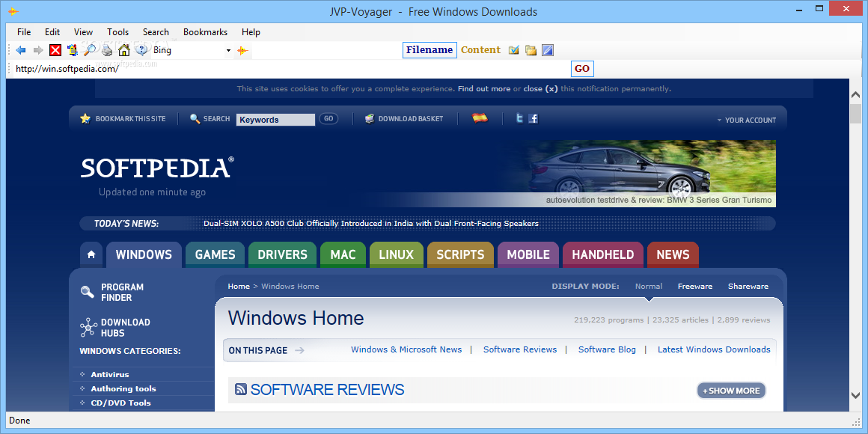
Task: Click the blue Back arrow icon
Action: [21, 50]
